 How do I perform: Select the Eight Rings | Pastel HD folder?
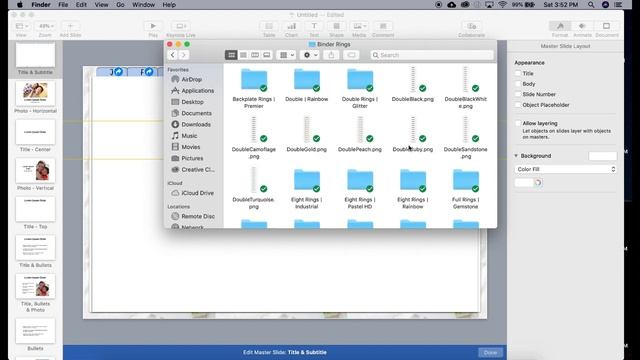[x=360, y=180]
